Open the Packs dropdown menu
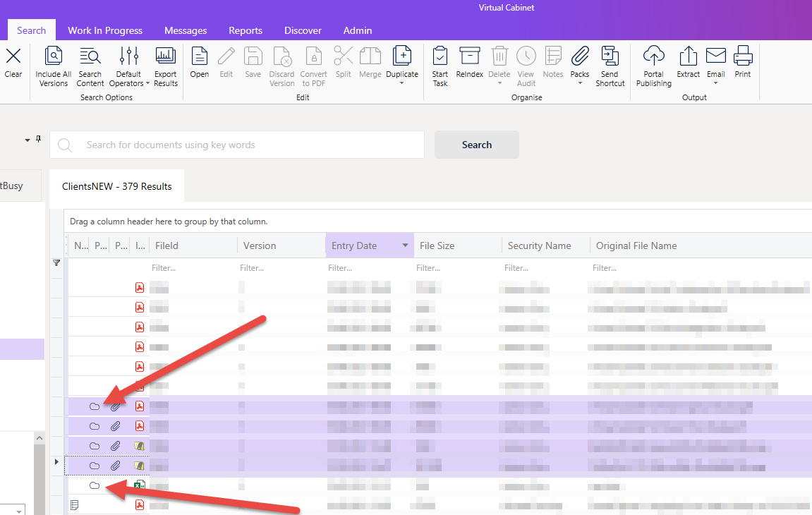Image resolution: width=812 pixels, height=515 pixels. [580, 83]
